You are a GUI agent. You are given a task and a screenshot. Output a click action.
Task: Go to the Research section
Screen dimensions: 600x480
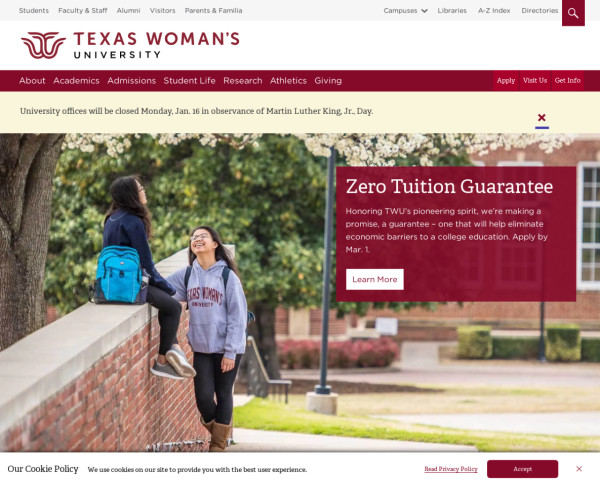(x=243, y=81)
